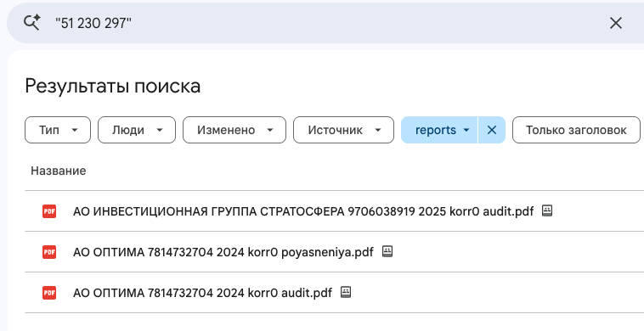Click shared icon beside poyasneniya.pdf
Viewport: 644px width, 331px height.
coord(387,251)
